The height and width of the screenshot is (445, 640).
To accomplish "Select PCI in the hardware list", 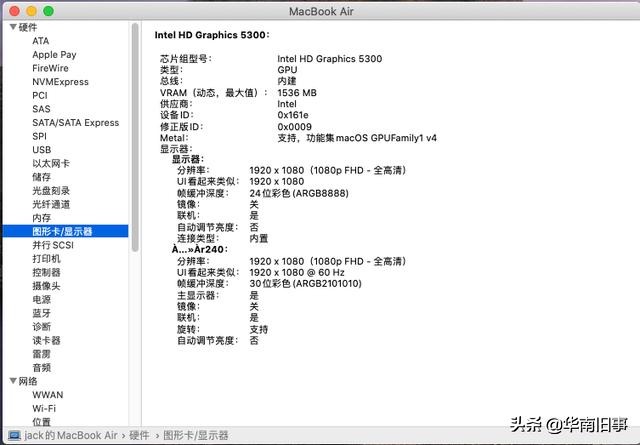I will (40, 96).
